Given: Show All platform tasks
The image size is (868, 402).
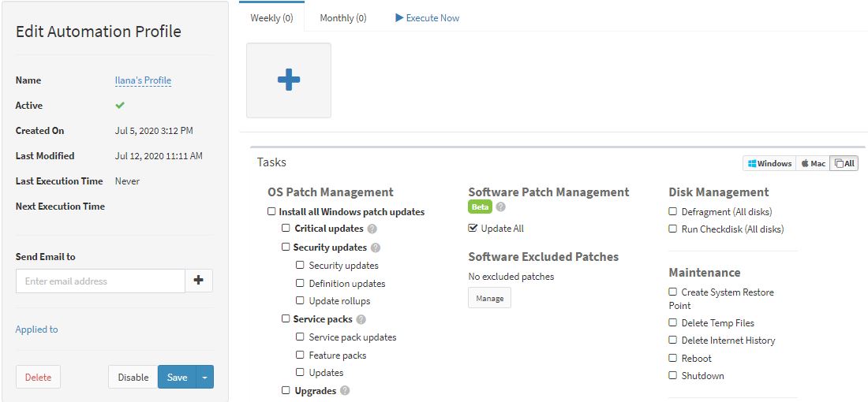Looking at the screenshot, I should pyautogui.click(x=844, y=163).
